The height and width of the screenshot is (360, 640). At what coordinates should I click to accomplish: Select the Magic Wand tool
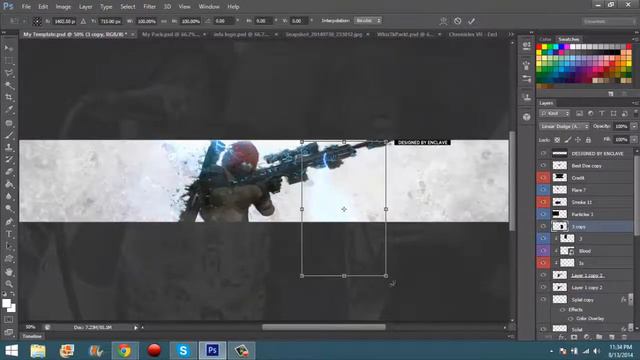(9, 85)
